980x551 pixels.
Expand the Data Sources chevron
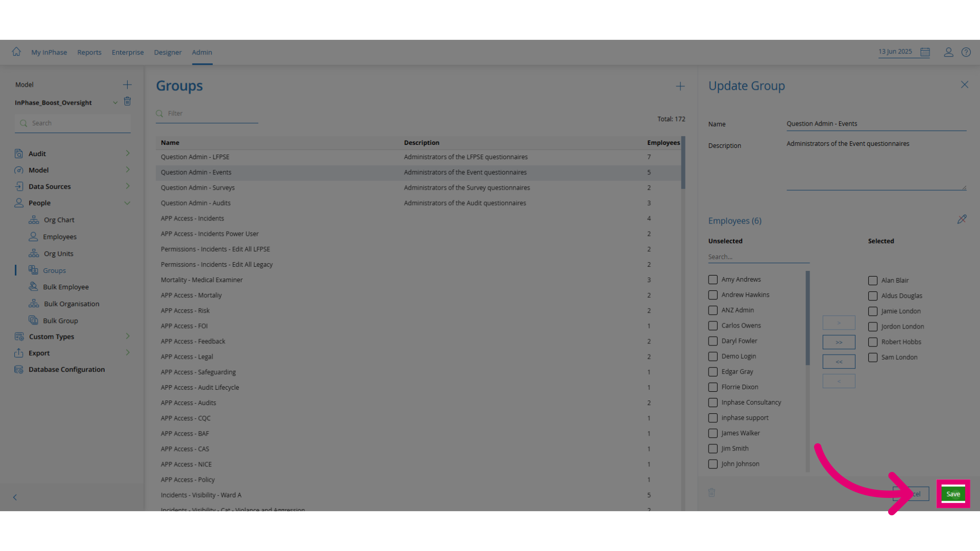(128, 186)
